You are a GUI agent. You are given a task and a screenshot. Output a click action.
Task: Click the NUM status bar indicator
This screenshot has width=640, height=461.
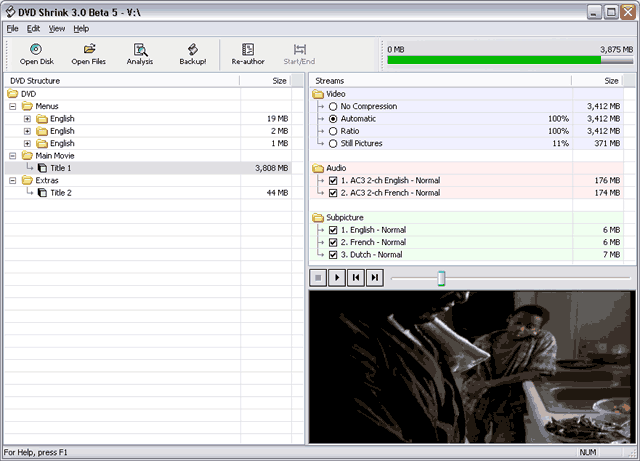tap(588, 452)
